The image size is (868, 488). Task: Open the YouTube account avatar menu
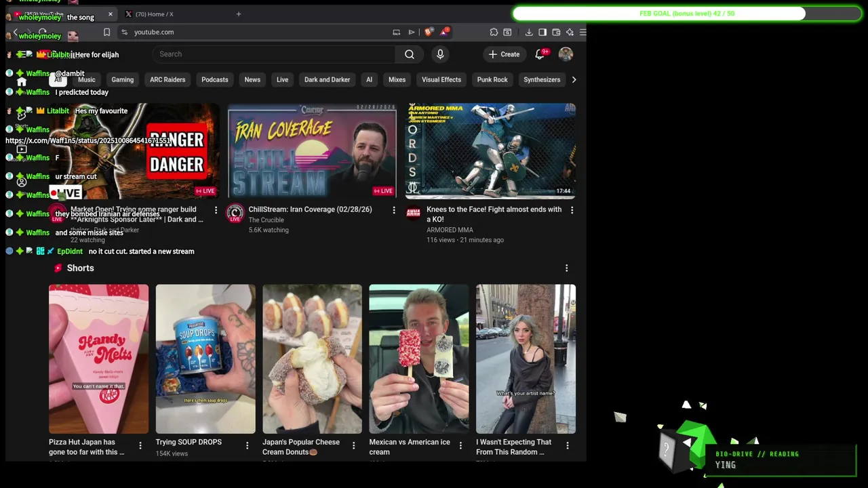(x=566, y=54)
